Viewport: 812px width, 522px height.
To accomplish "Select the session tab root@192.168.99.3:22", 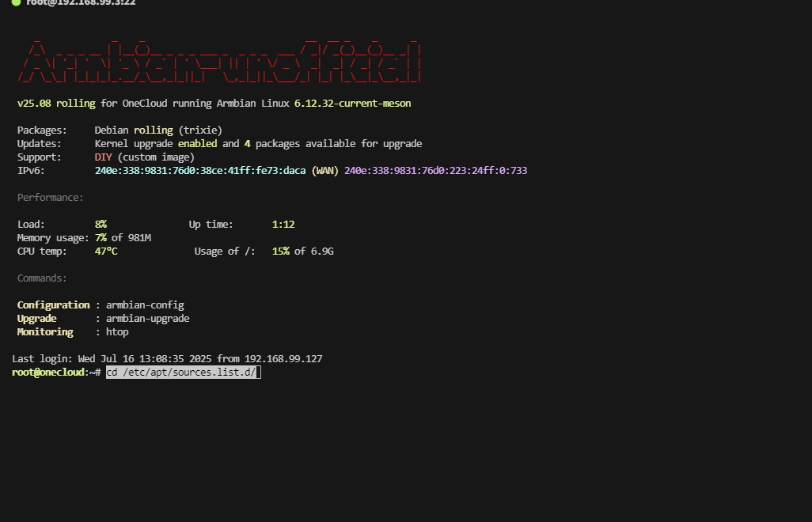I will pyautogui.click(x=81, y=2).
